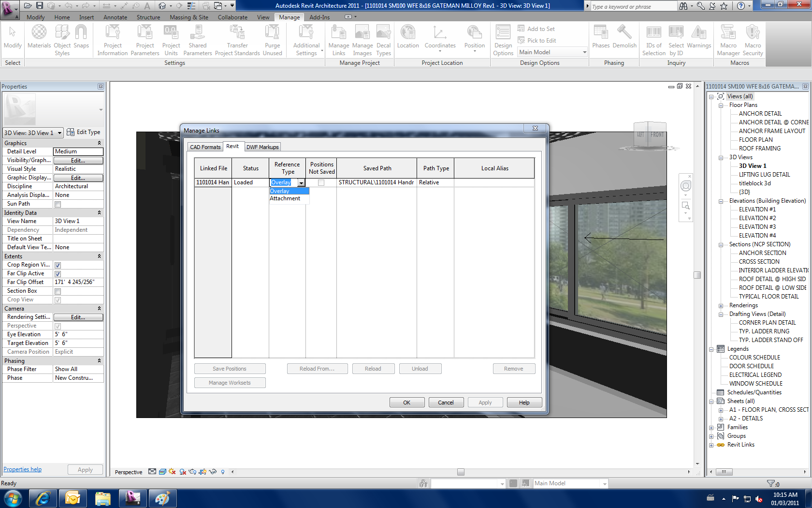Collapse the 3D Views tree node
This screenshot has width=812, height=508.
pyautogui.click(x=721, y=158)
